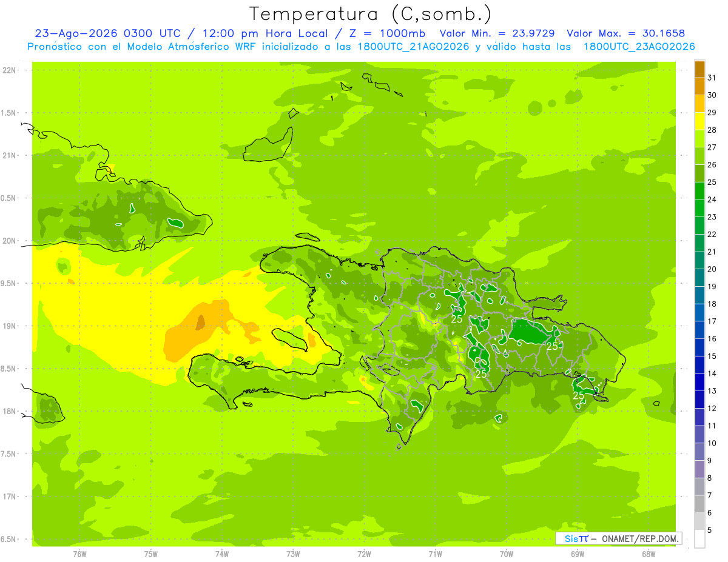Click the initialization time '1800UTC_21AGO2026'

click(x=408, y=47)
